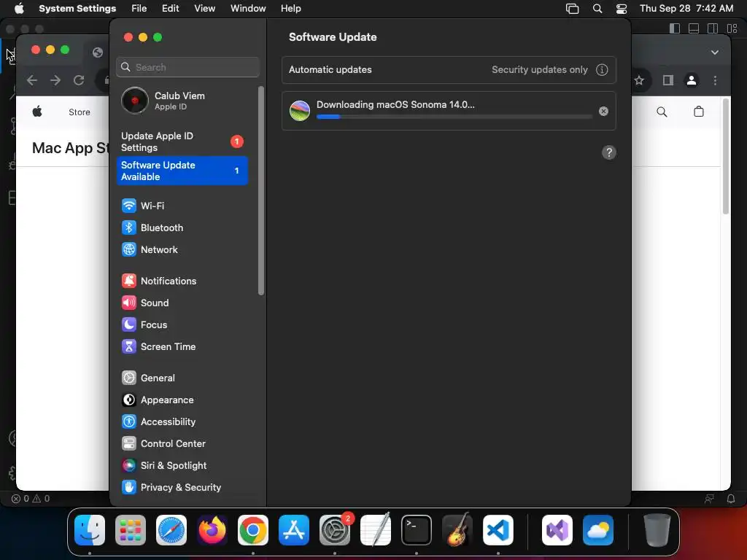This screenshot has height=560, width=747.
Task: Click VS Code errors and warnings status
Action: [x=31, y=499]
